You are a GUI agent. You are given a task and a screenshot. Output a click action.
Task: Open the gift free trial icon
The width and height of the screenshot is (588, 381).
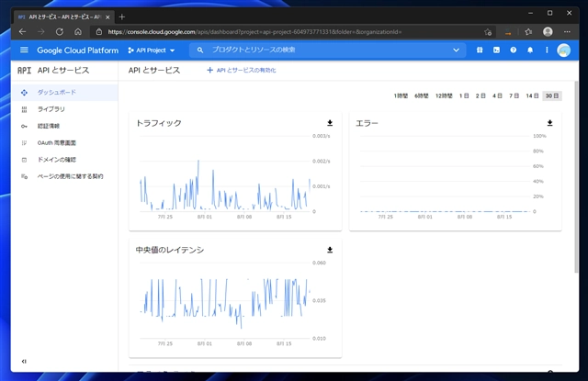point(480,50)
